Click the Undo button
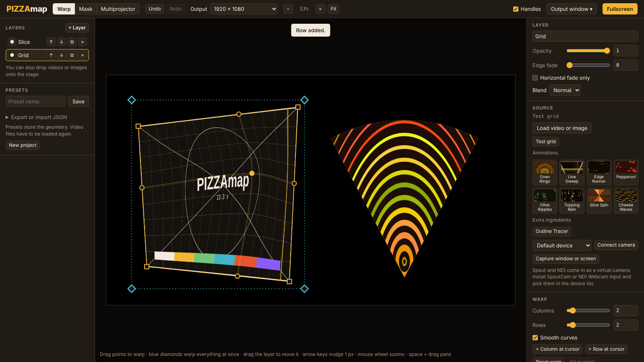Screen dimensions: 644x362 155,9
